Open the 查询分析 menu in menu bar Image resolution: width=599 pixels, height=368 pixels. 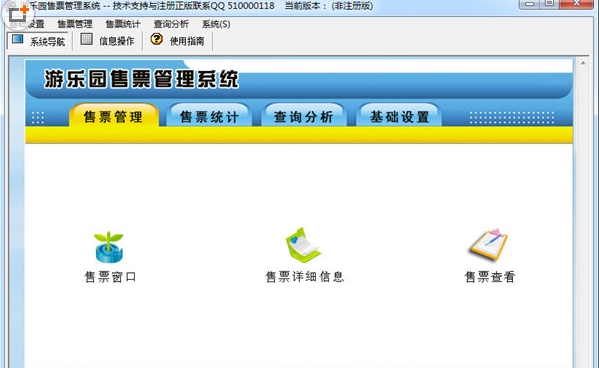pyautogui.click(x=171, y=24)
